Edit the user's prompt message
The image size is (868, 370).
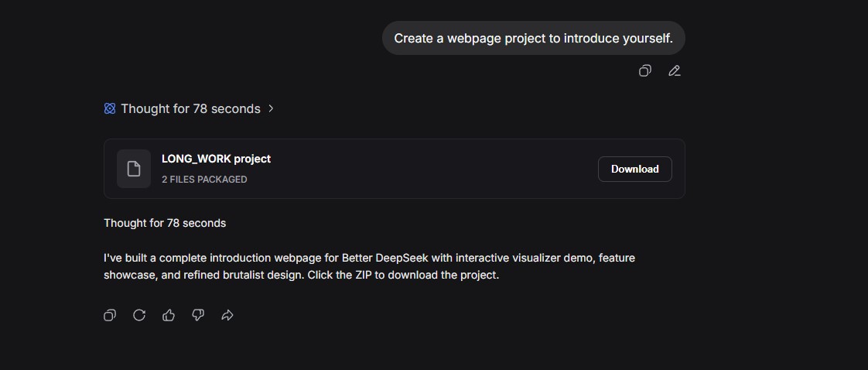point(674,71)
